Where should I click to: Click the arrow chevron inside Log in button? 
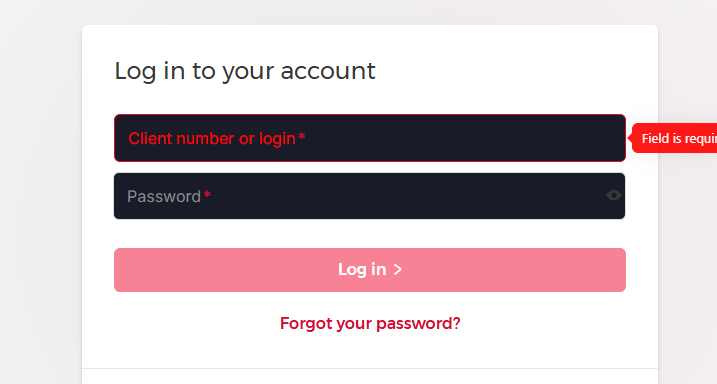click(x=398, y=270)
